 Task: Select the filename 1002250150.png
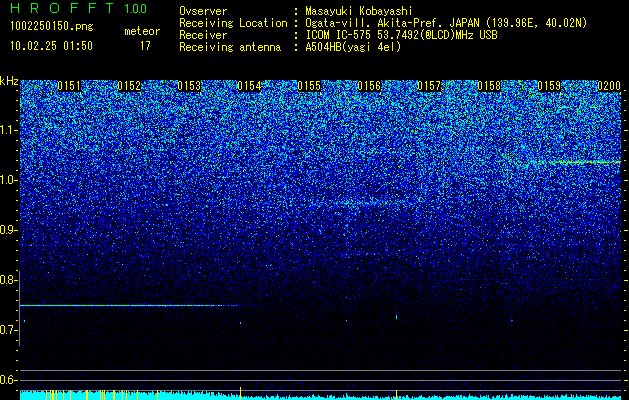click(52, 27)
